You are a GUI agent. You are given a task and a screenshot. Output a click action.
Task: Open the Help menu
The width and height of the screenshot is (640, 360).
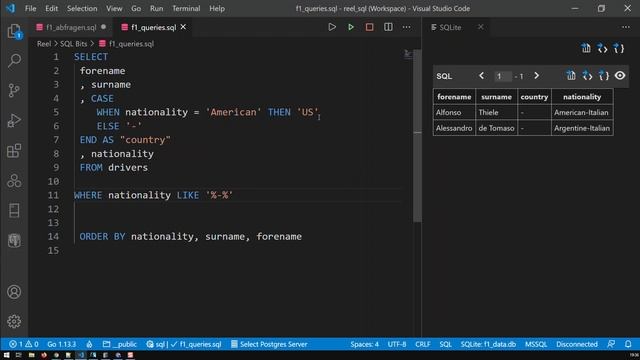tap(217, 8)
